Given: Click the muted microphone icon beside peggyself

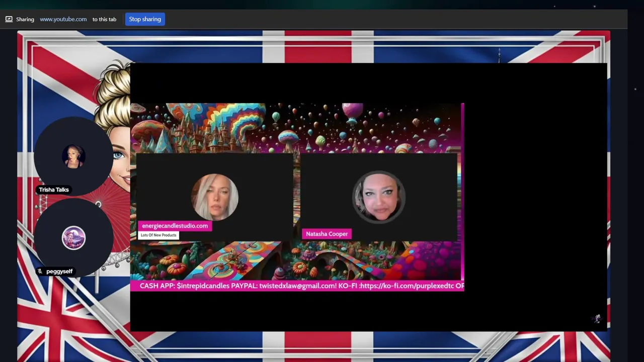Looking at the screenshot, I should (x=40, y=271).
